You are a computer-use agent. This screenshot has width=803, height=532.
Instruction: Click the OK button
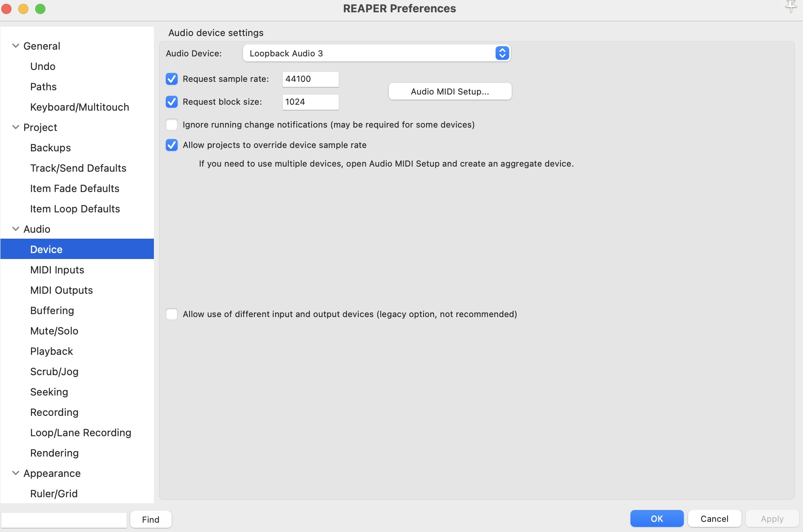click(x=657, y=518)
